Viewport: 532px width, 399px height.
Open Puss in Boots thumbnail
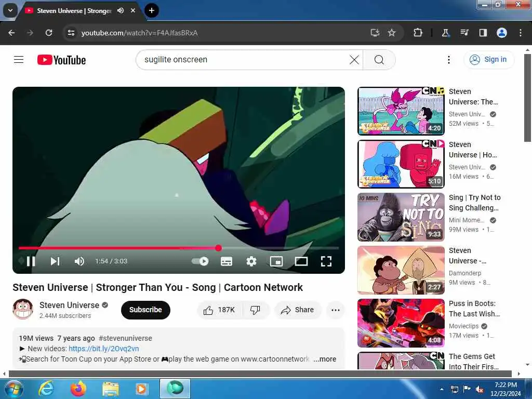[x=401, y=323]
